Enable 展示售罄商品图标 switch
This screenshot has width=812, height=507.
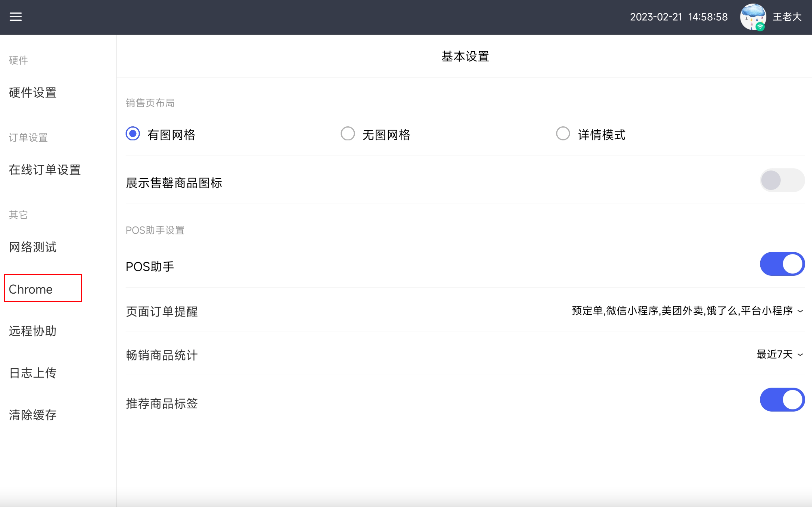pos(782,181)
